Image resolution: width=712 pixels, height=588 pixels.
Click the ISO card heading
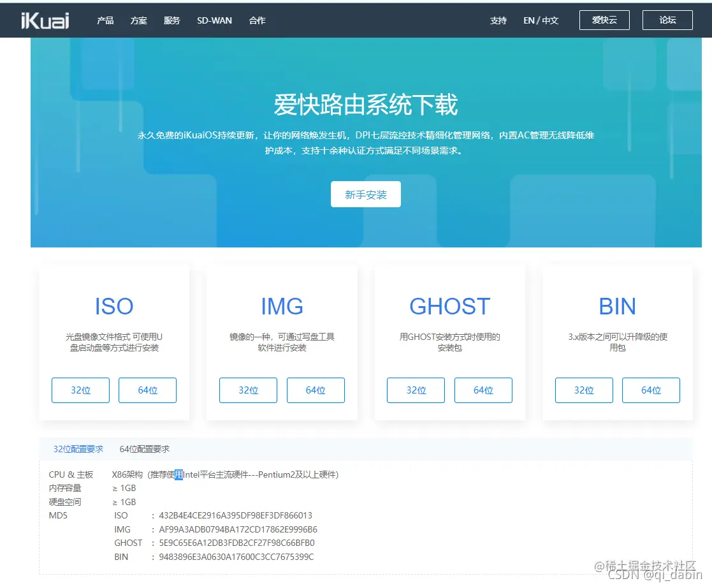(114, 306)
